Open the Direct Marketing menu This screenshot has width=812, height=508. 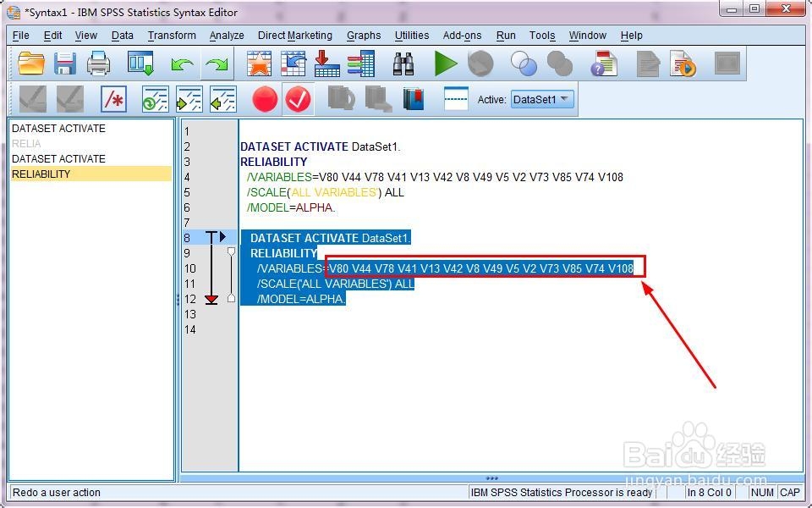[295, 36]
